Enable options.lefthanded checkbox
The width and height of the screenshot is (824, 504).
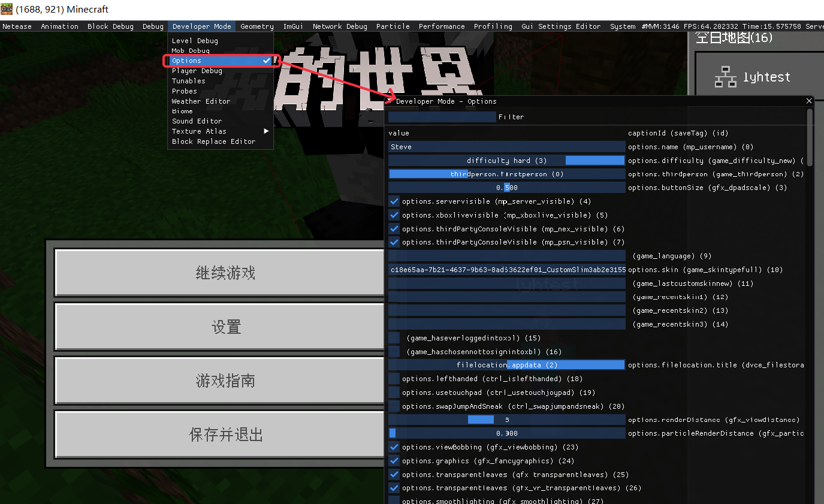[x=394, y=379]
